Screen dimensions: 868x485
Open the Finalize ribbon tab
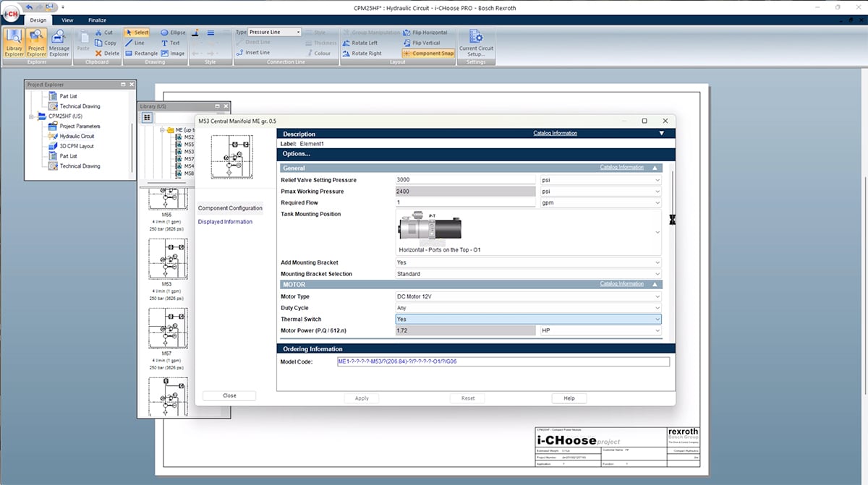(x=97, y=20)
